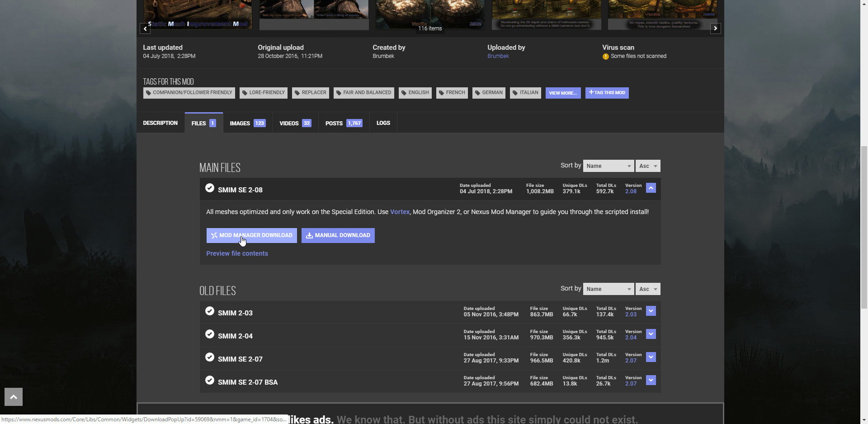The height and width of the screenshot is (424, 868).
Task: Collapse the SMIM SE 2-08 file details
Action: coord(651,187)
